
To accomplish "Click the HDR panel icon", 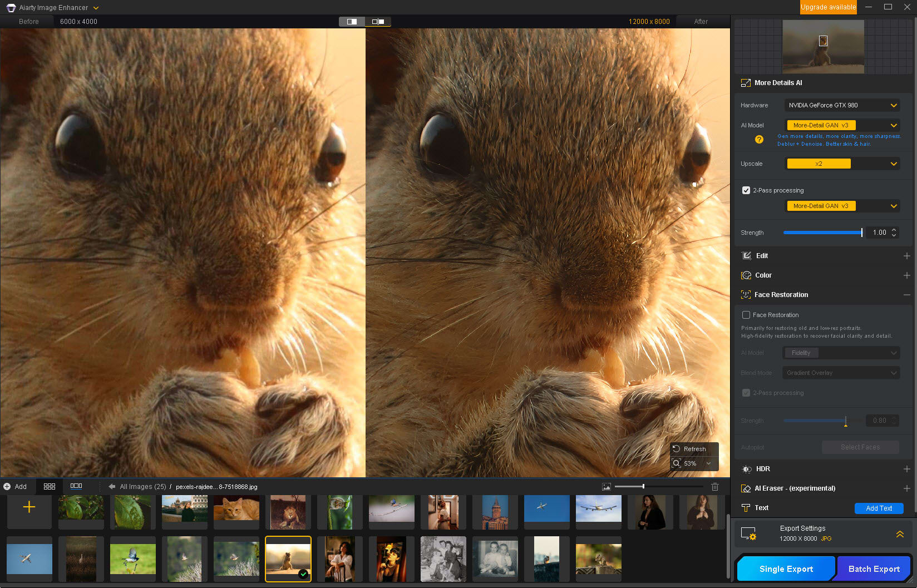I will pyautogui.click(x=747, y=469).
